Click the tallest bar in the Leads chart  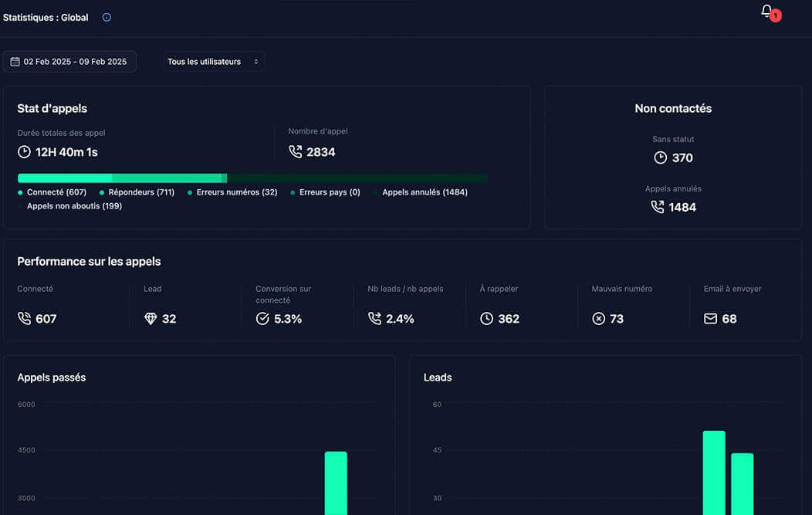point(714,473)
